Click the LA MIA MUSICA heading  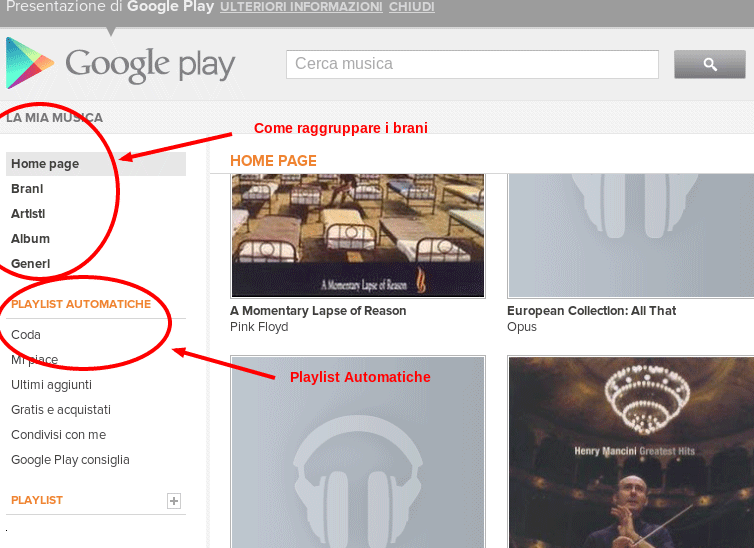point(54,118)
